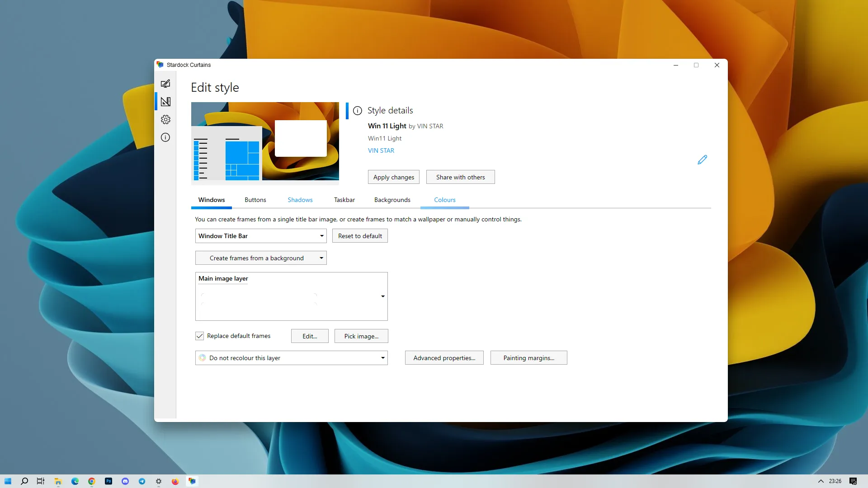Expand the Main image layer dropdown
Image resolution: width=868 pixels, height=488 pixels.
pyautogui.click(x=292, y=296)
